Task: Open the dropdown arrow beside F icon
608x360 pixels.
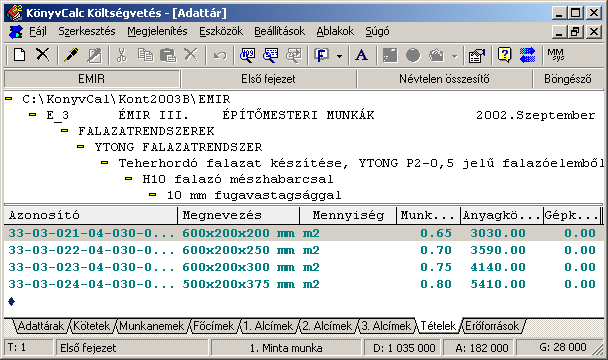Action: coord(340,56)
